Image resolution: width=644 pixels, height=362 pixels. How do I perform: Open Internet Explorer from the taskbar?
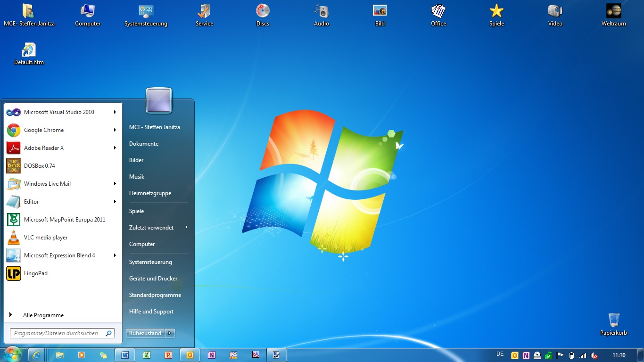click(x=37, y=355)
